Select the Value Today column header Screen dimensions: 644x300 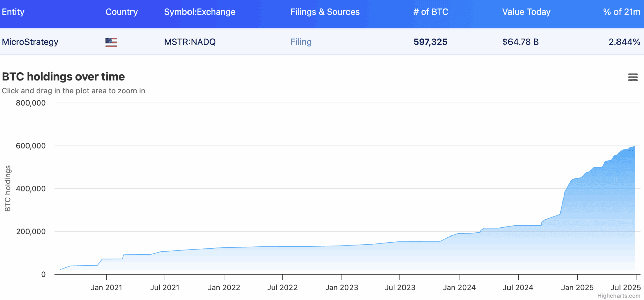point(527,12)
